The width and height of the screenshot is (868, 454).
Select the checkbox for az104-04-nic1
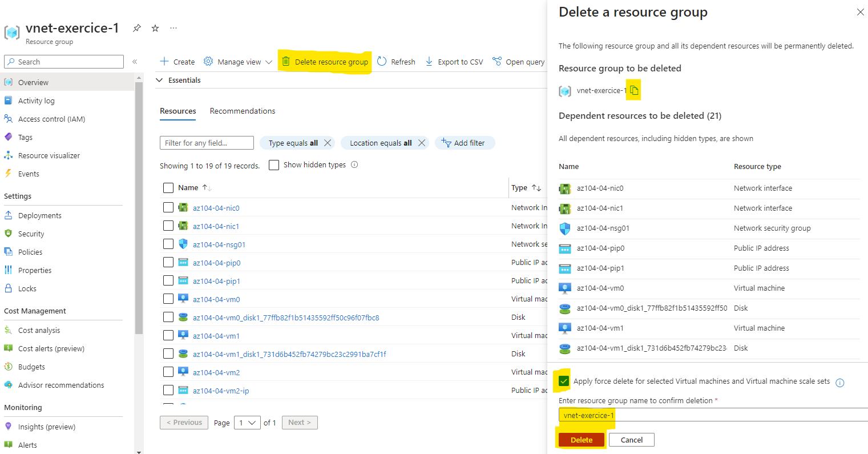click(x=168, y=226)
